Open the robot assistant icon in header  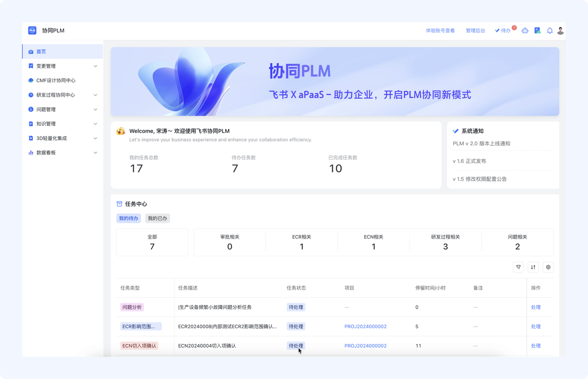tap(525, 30)
